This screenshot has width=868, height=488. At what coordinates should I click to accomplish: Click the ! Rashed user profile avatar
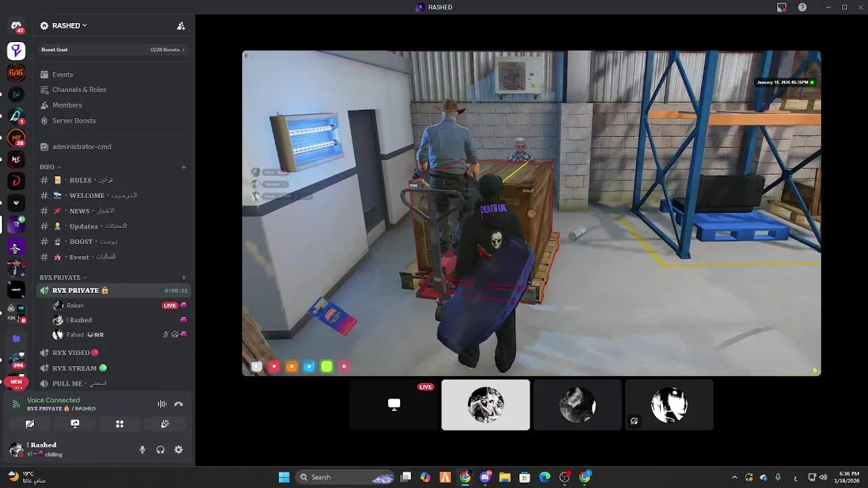click(x=16, y=449)
